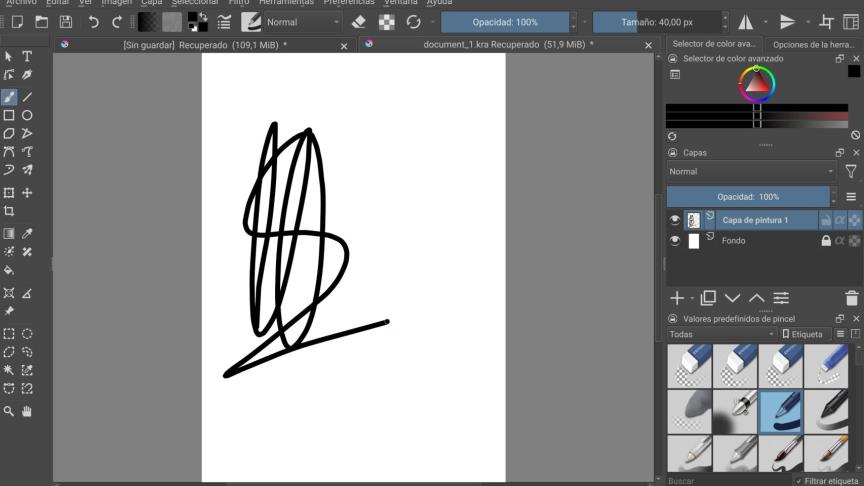Switch to Opciones de la herramienta tab
This screenshot has height=486, width=864.
(813, 45)
